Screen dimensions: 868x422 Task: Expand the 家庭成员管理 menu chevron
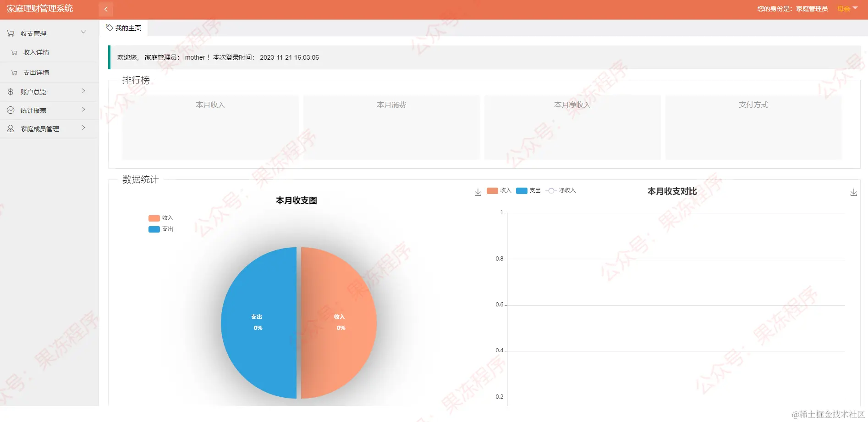(83, 128)
